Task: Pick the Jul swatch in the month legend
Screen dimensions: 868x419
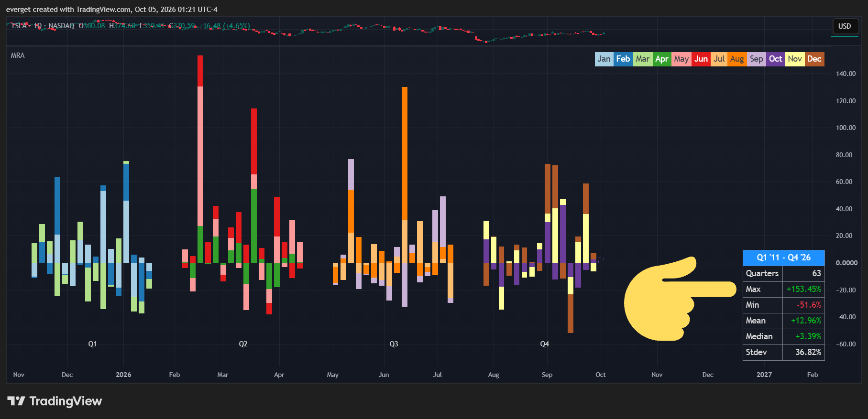Action: [x=719, y=59]
